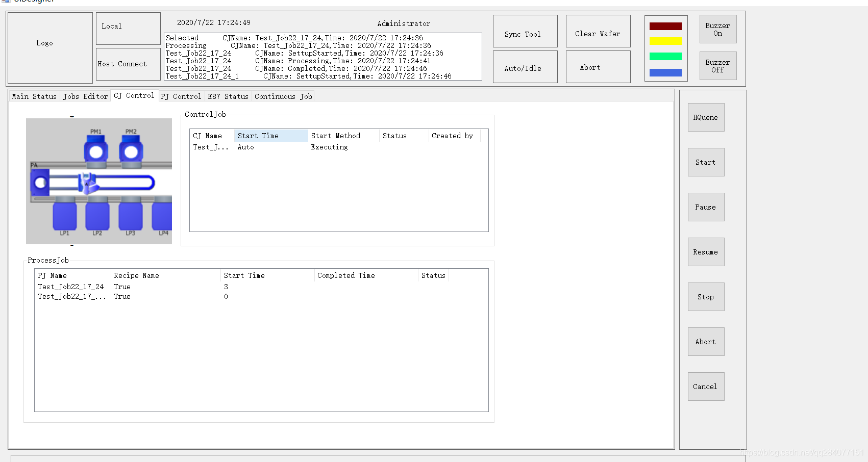Go to the PJ Control tab
Viewport: 868px width, 462px height.
coord(181,96)
